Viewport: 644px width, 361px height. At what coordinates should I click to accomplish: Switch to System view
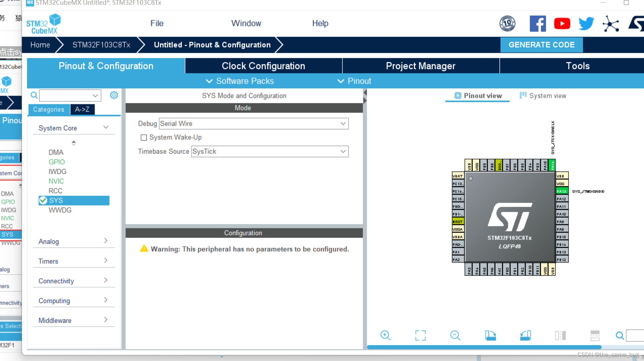pos(543,96)
